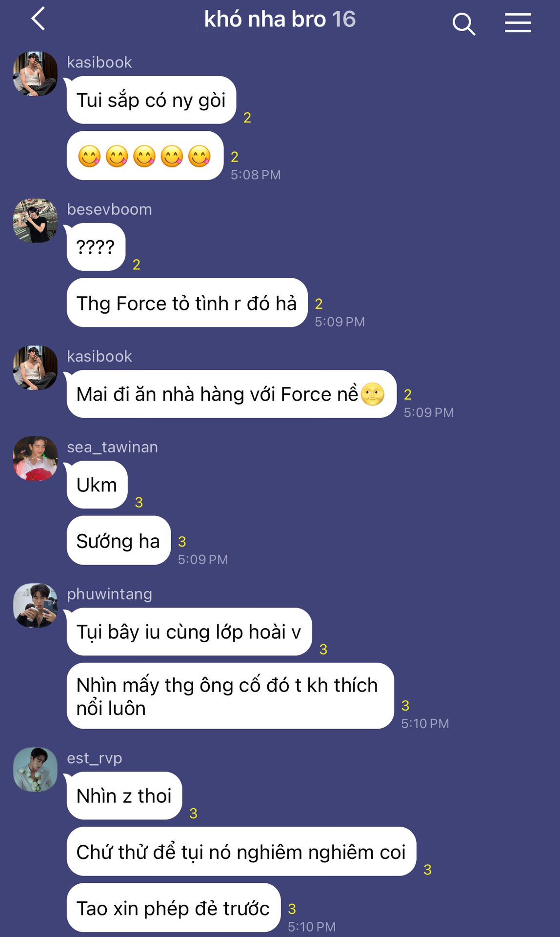The width and height of the screenshot is (560, 937).
Task: Tap the "Tao xin phép đẻ trước" message
Action: click(173, 908)
